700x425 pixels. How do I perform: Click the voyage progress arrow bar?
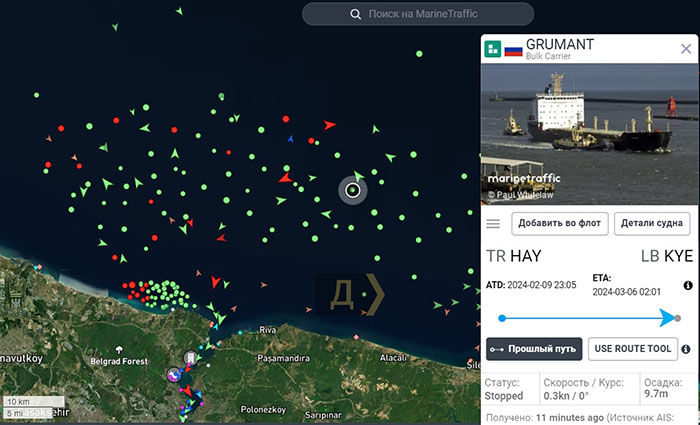click(588, 318)
